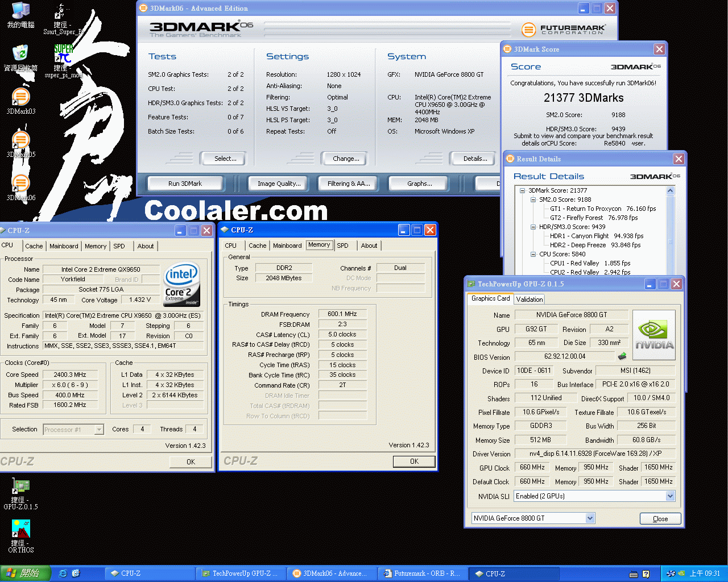Viewport: 728px width, 582px height.
Task: Open the Processor #1 selection dropdown
Action: [x=99, y=430]
